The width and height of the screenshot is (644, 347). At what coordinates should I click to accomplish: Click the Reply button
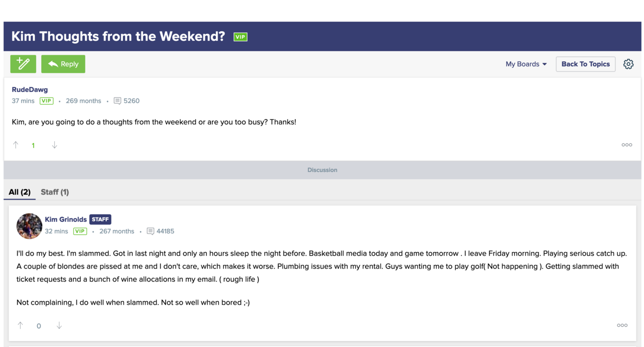[x=63, y=64]
